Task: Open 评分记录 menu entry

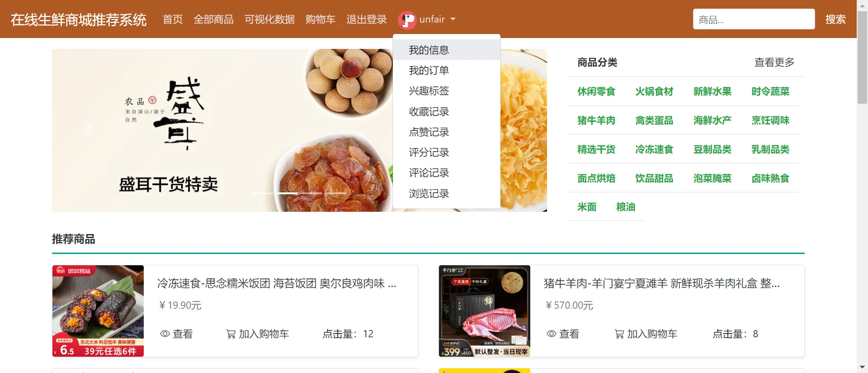Action: pos(447,152)
